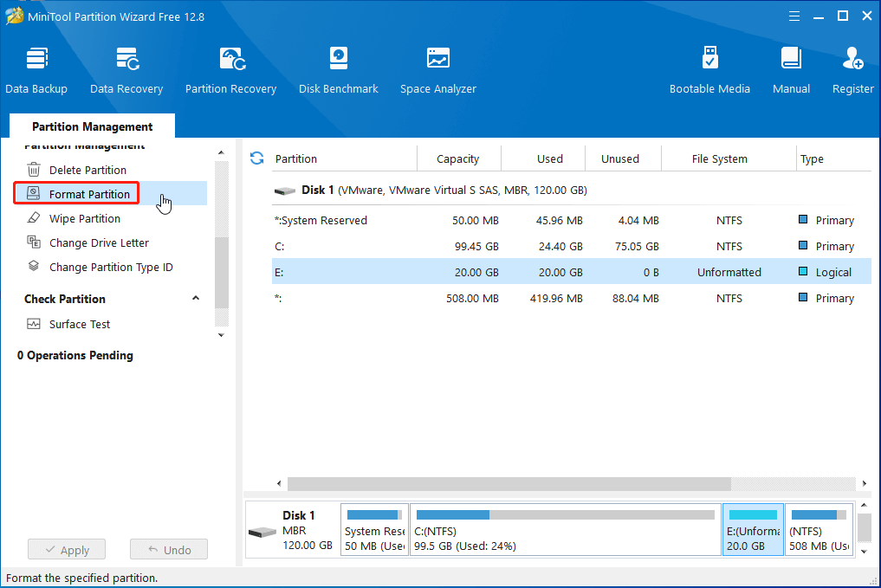Viewport: 881px width, 588px height.
Task: Create Bootable Media
Action: point(709,71)
